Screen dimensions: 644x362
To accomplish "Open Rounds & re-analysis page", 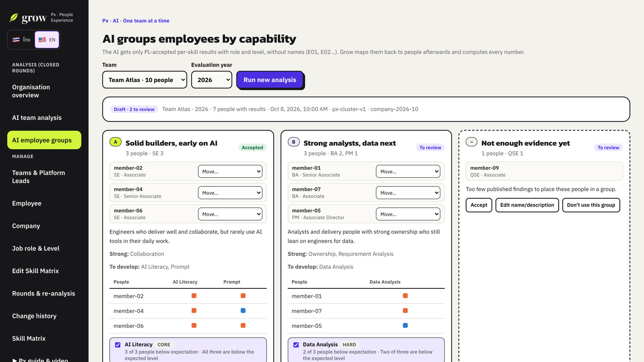I will 44,293.
